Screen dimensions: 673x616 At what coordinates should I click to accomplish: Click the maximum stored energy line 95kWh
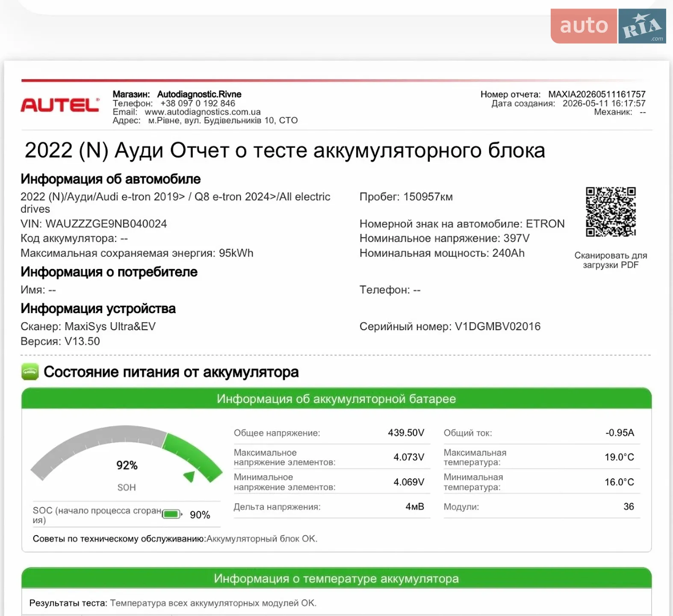click(x=137, y=253)
